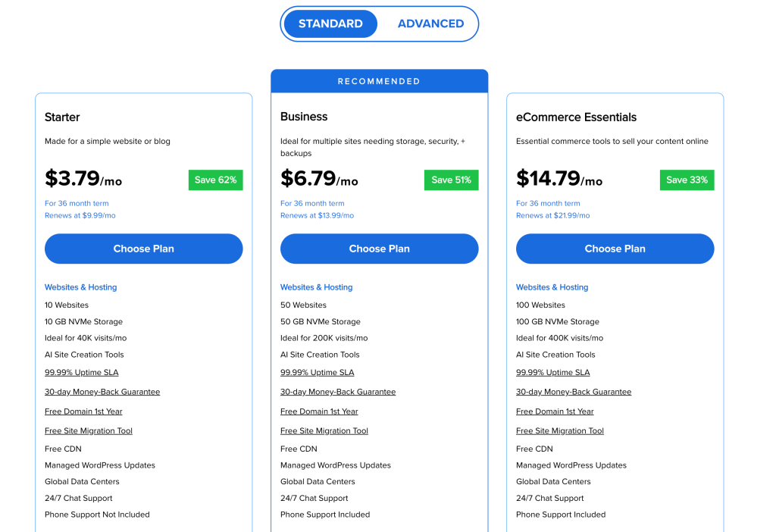Check Free Site Migration Tool link under Business
This screenshot has width=776, height=532.
click(x=324, y=430)
